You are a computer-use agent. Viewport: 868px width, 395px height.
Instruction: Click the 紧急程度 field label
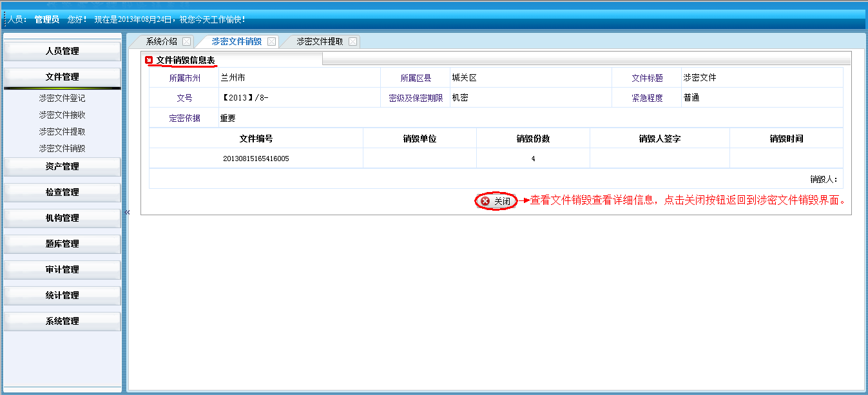pyautogui.click(x=647, y=98)
